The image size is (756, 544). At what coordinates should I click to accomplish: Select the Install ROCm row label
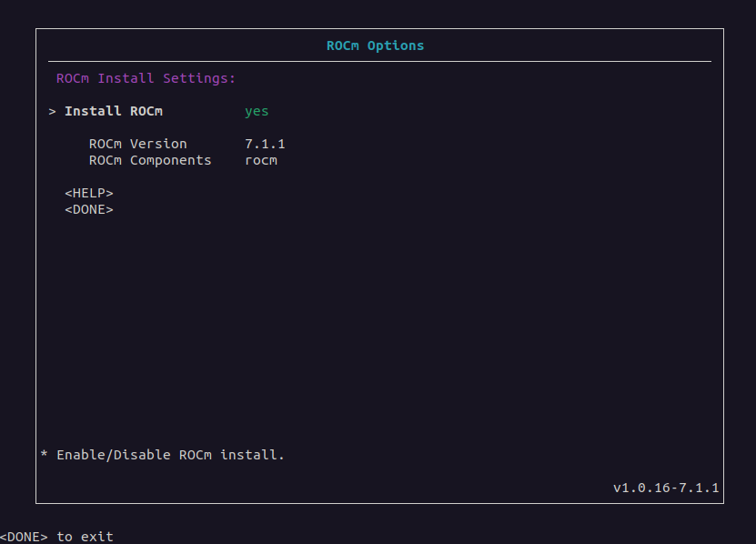click(x=113, y=111)
